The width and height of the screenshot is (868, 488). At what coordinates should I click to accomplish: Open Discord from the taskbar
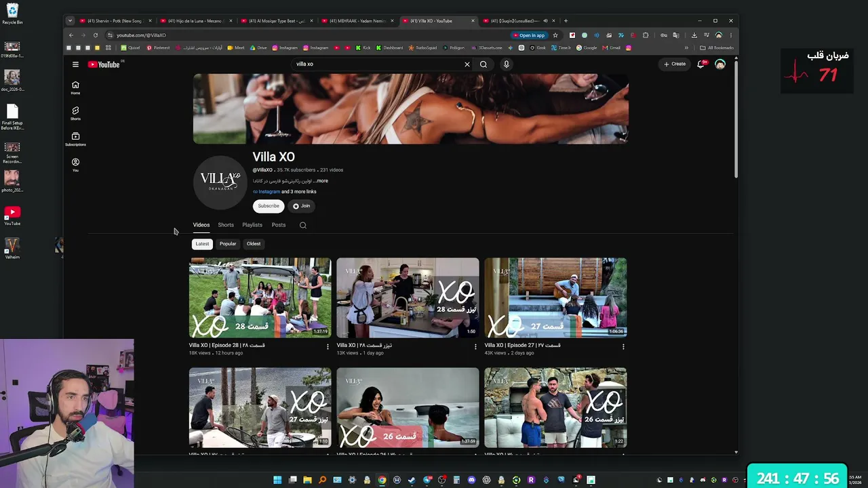(471, 480)
